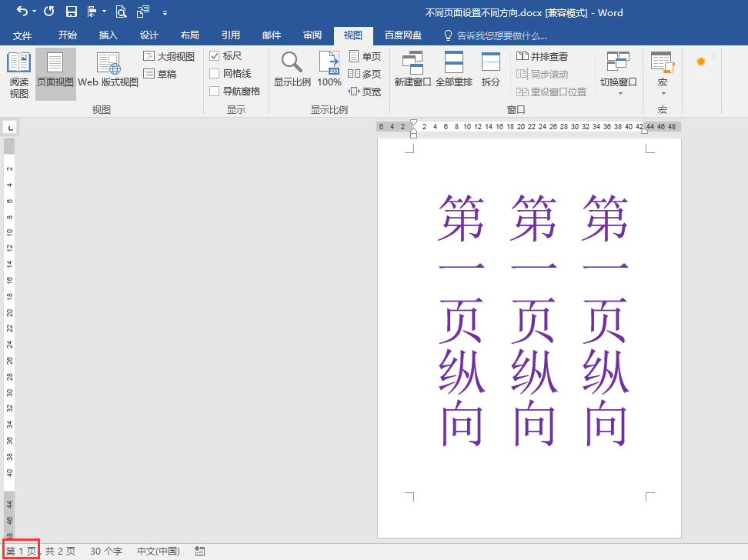Switch to the Review tab

[x=312, y=35]
